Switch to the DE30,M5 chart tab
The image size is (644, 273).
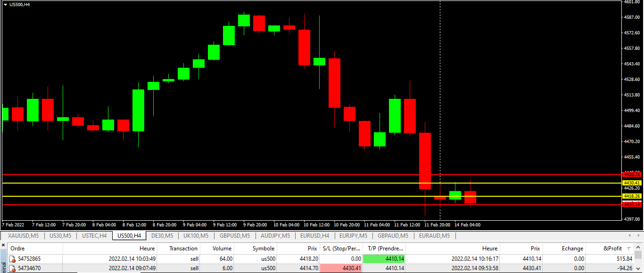pyautogui.click(x=162, y=235)
